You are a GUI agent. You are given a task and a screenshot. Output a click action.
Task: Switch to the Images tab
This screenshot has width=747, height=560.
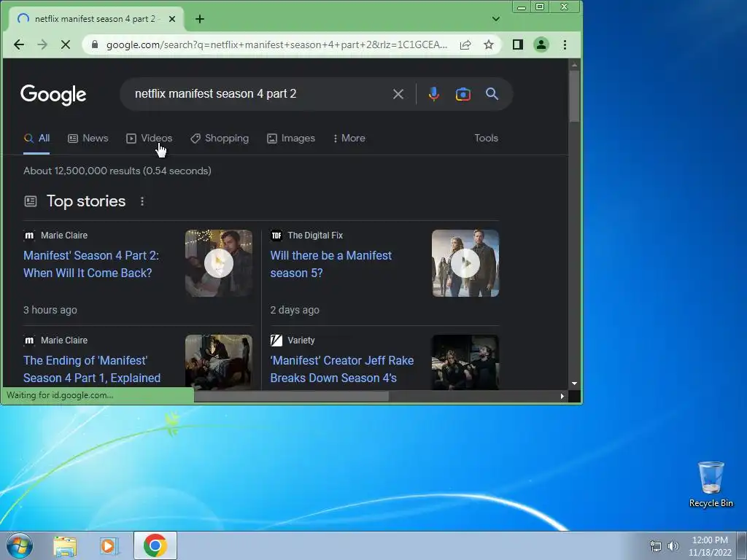click(x=291, y=138)
